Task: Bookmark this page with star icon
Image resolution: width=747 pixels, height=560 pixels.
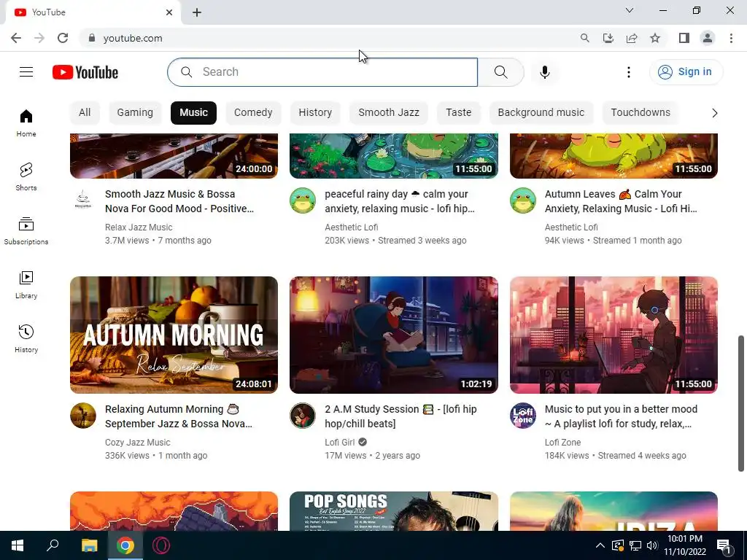Action: (x=655, y=38)
